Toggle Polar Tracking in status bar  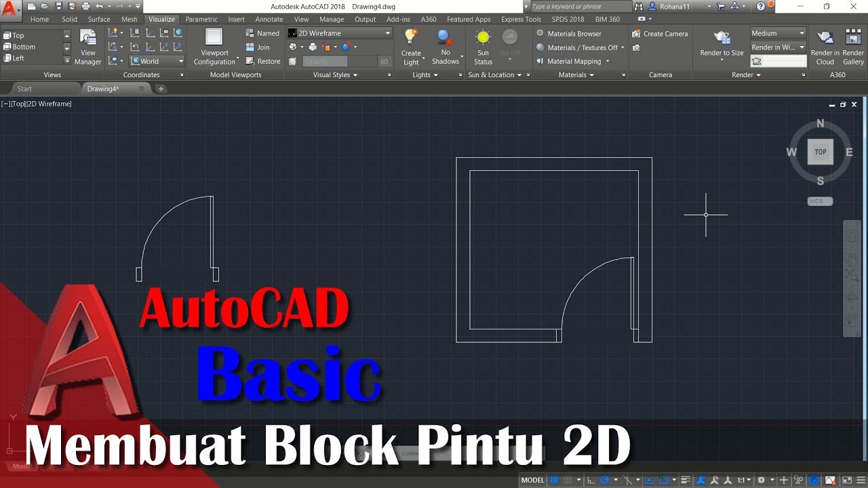pyautogui.click(x=604, y=480)
